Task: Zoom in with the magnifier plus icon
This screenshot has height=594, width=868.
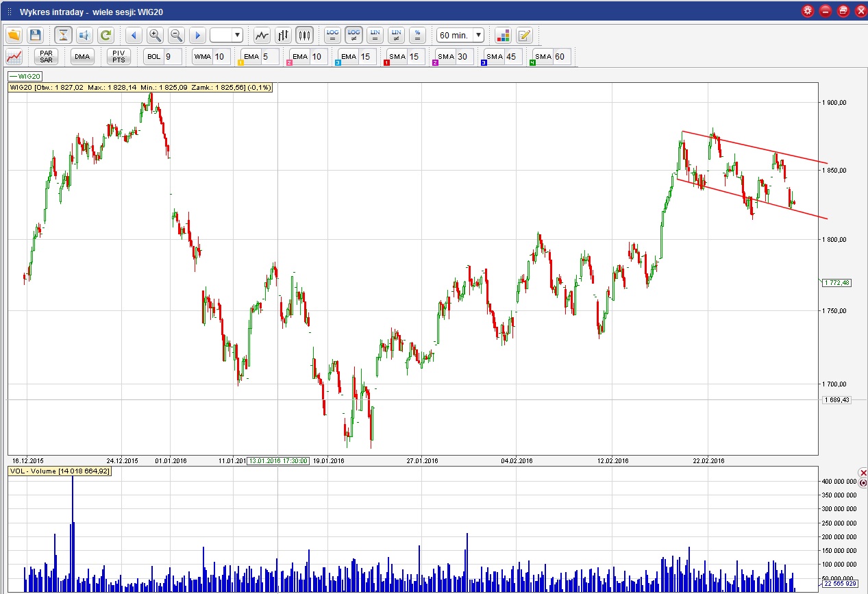Action: [x=155, y=35]
